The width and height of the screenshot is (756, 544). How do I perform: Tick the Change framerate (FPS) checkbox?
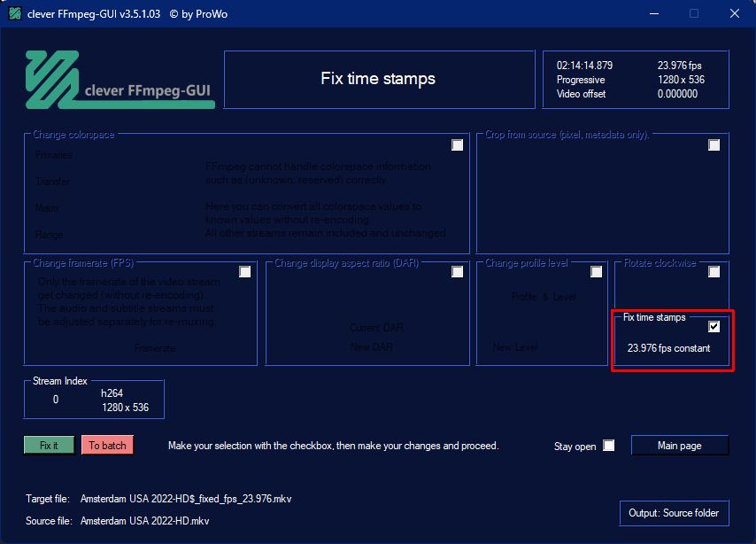245,272
